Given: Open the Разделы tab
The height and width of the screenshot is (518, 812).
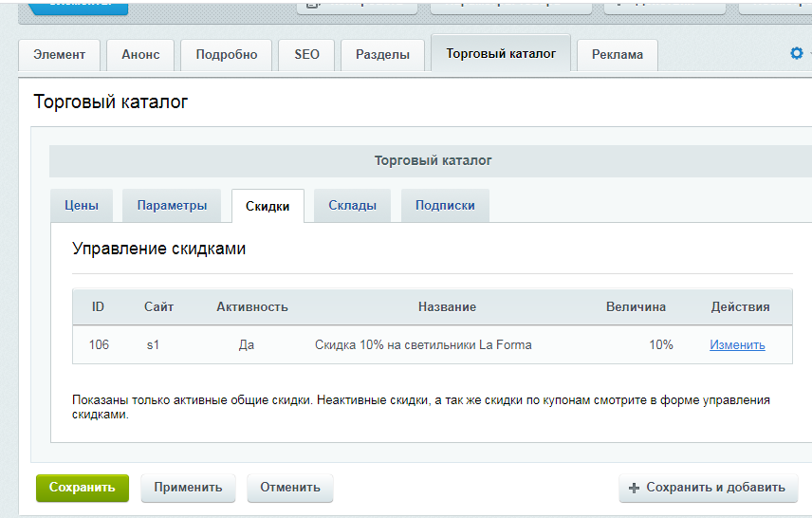Looking at the screenshot, I should 382,55.
